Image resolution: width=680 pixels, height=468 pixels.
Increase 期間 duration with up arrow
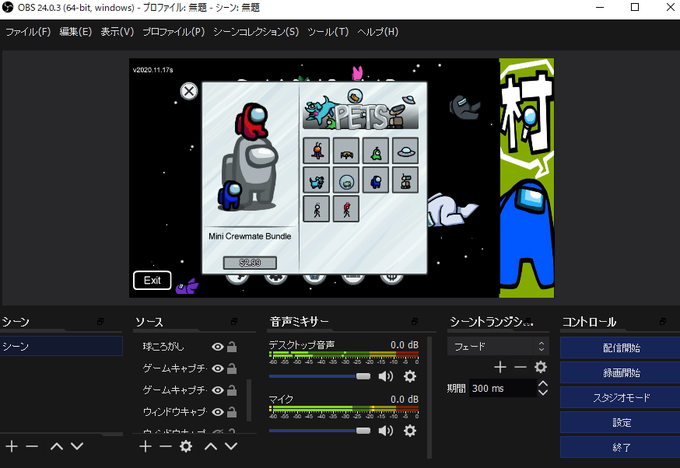(543, 383)
